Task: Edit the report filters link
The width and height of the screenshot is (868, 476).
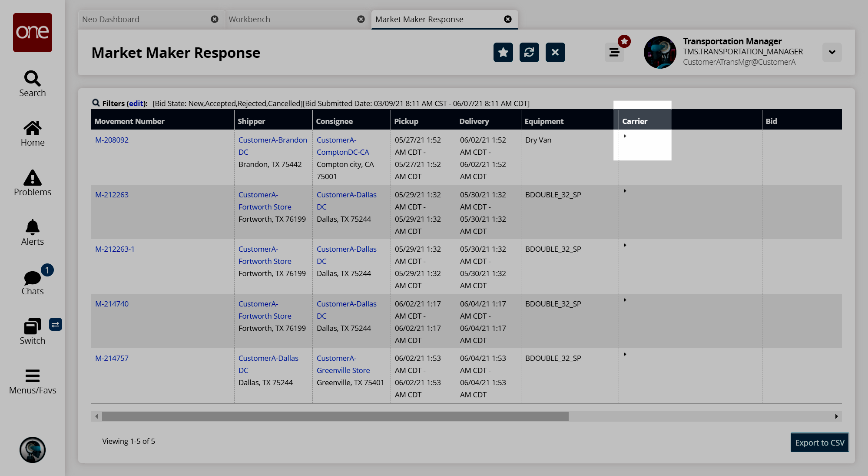Action: pos(136,103)
